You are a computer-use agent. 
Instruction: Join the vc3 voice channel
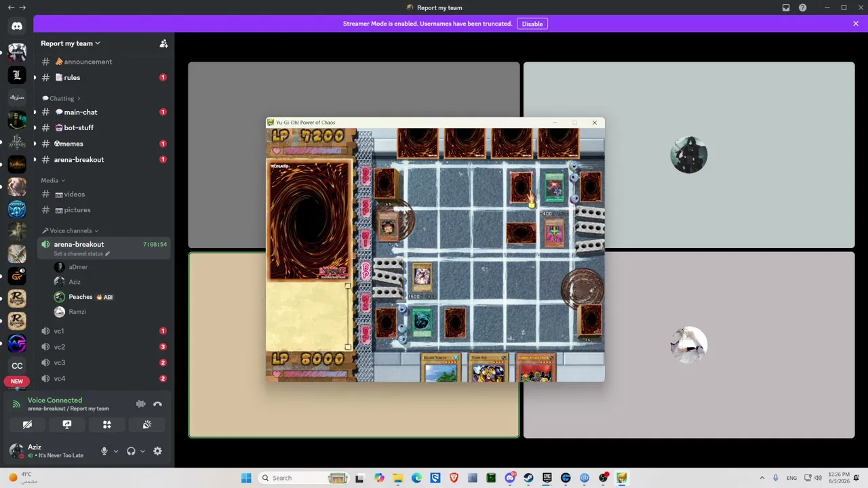104,363
